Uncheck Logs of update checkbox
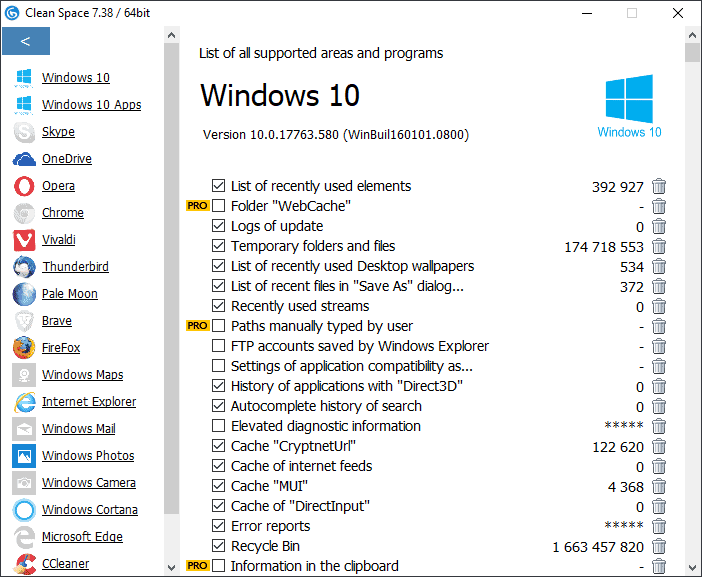The image size is (702, 577). (x=218, y=226)
